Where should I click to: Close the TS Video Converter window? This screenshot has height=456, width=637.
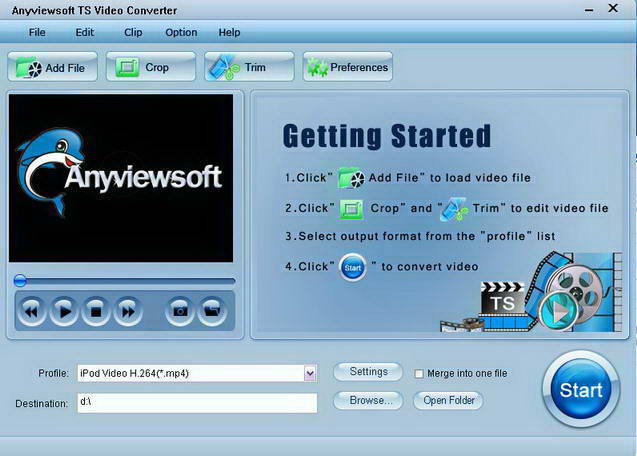613,8
